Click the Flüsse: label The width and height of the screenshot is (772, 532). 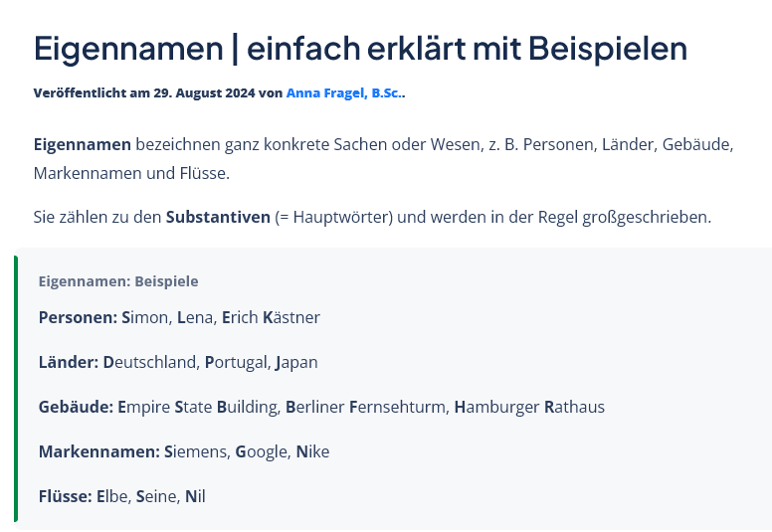tap(66, 496)
